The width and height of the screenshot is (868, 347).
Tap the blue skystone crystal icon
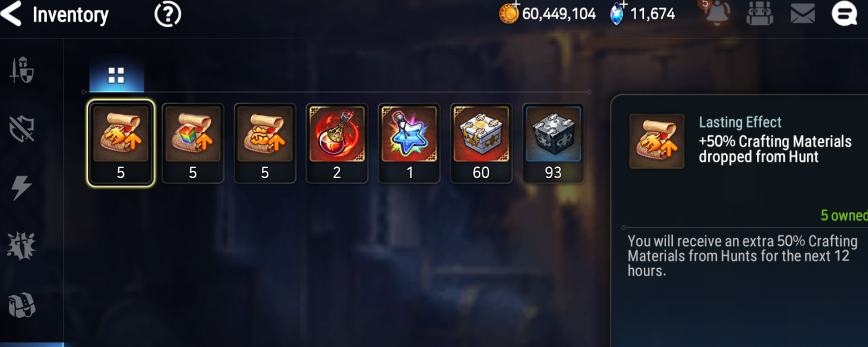(617, 13)
